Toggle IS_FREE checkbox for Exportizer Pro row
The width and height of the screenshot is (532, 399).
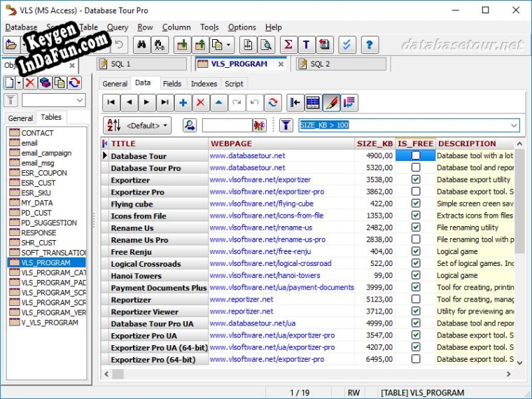[416, 191]
